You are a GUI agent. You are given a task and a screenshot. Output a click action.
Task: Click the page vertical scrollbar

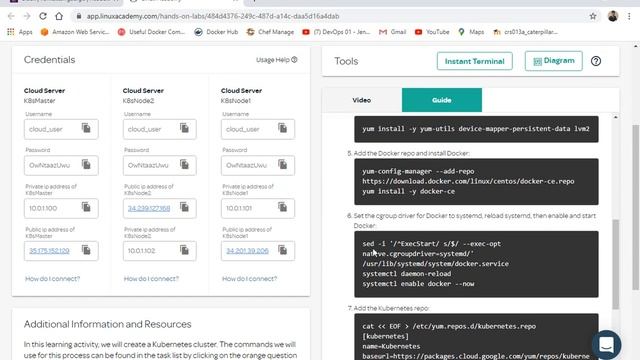click(636, 207)
